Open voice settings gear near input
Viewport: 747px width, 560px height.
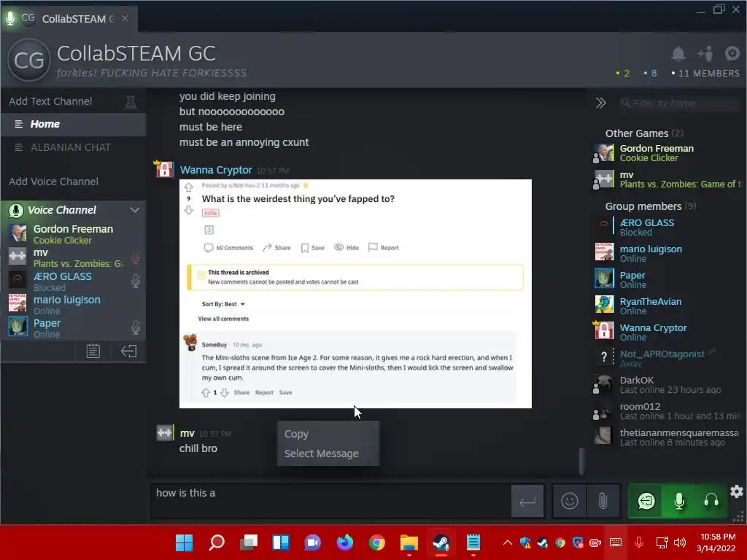pyautogui.click(x=737, y=491)
